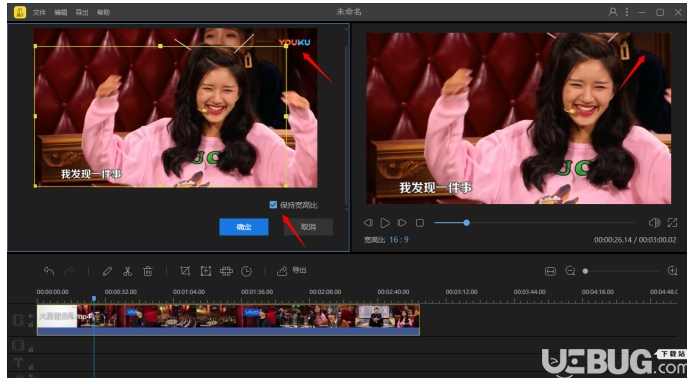Image resolution: width=691 pixels, height=383 pixels.
Task: Click the text track T icon
Action: 18,362
